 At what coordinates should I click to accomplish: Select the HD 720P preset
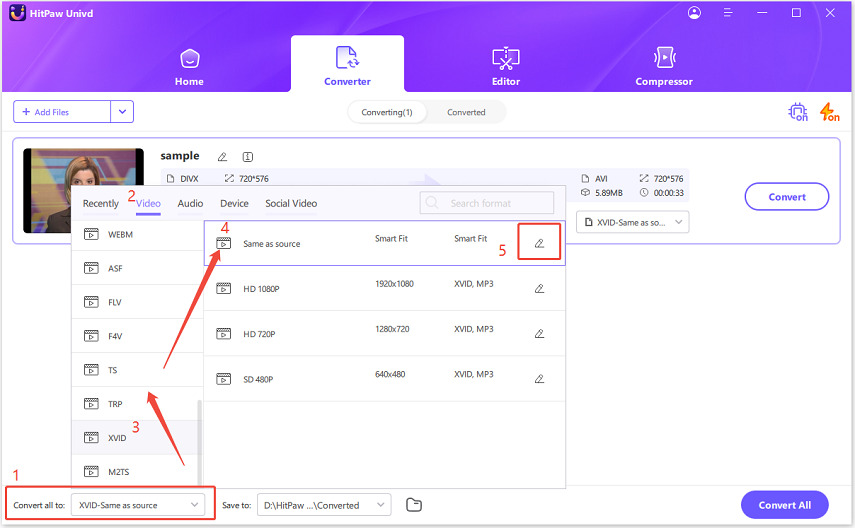point(384,334)
